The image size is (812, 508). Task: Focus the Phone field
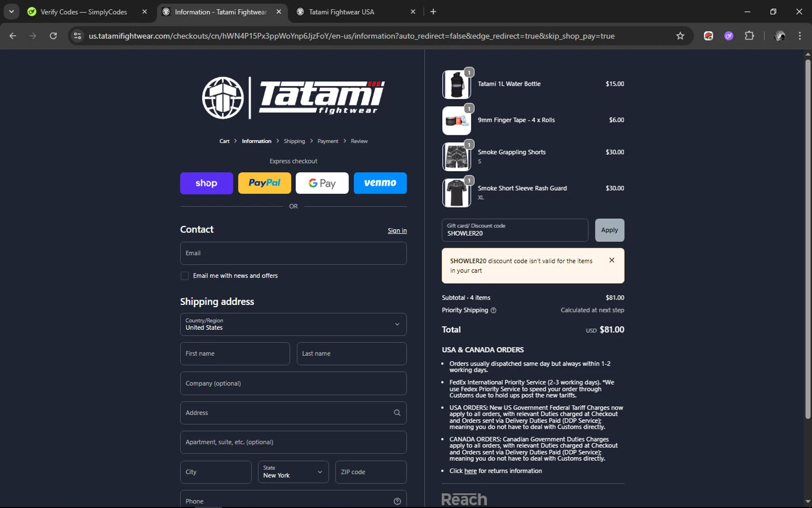293,499
